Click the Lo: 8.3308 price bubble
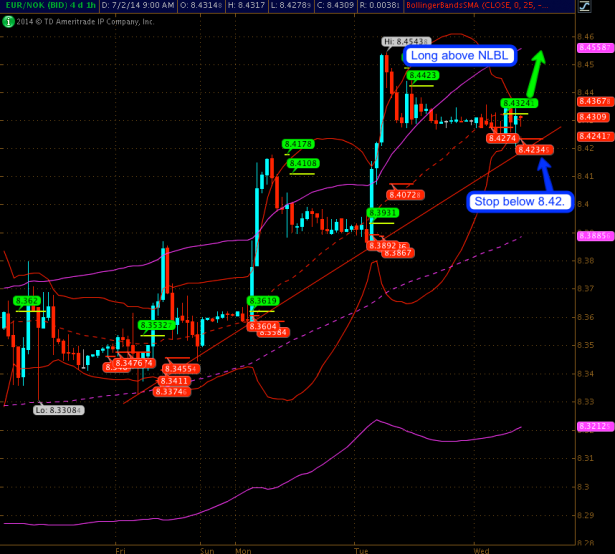This screenshot has height=554, width=615. (x=59, y=410)
